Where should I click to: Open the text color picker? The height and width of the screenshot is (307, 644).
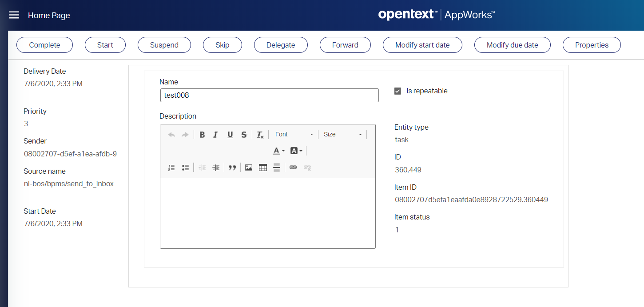point(276,151)
